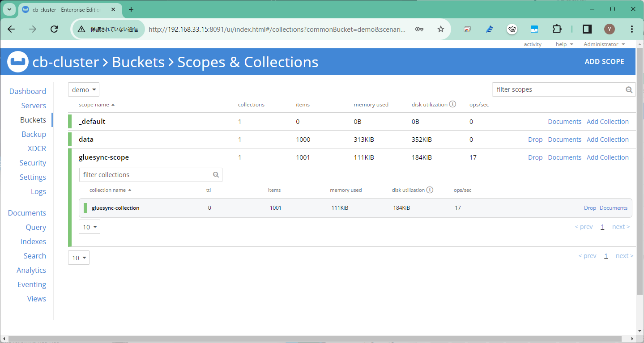Open a new browser tab with plus icon
The image size is (644, 343).
point(131,9)
